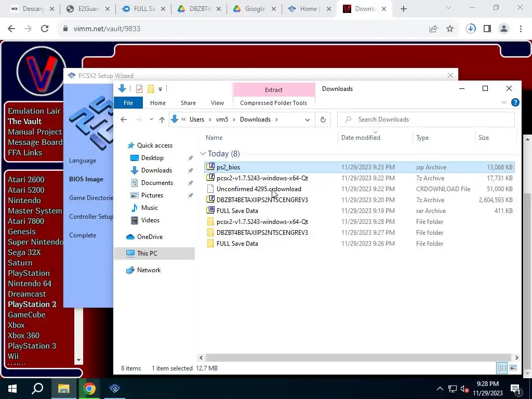The height and width of the screenshot is (399, 532).
Task: Click New folder icon in quick access toolbar
Action: [151, 89]
